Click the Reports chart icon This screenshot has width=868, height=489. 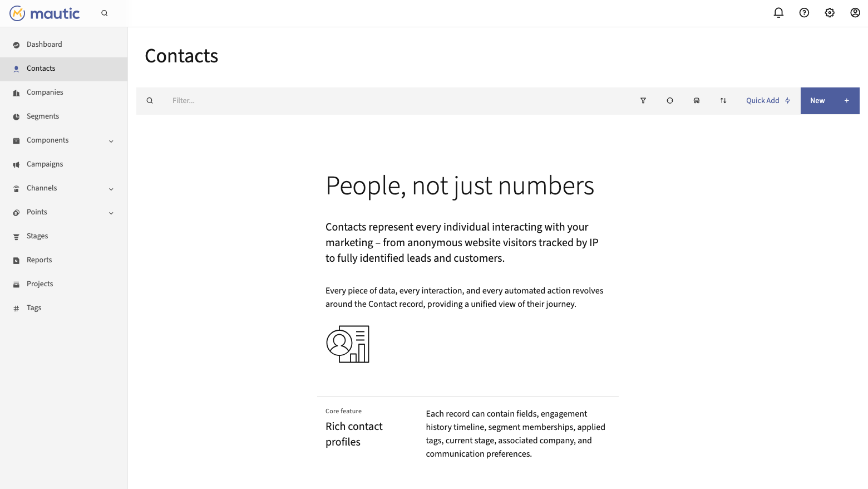tap(16, 261)
